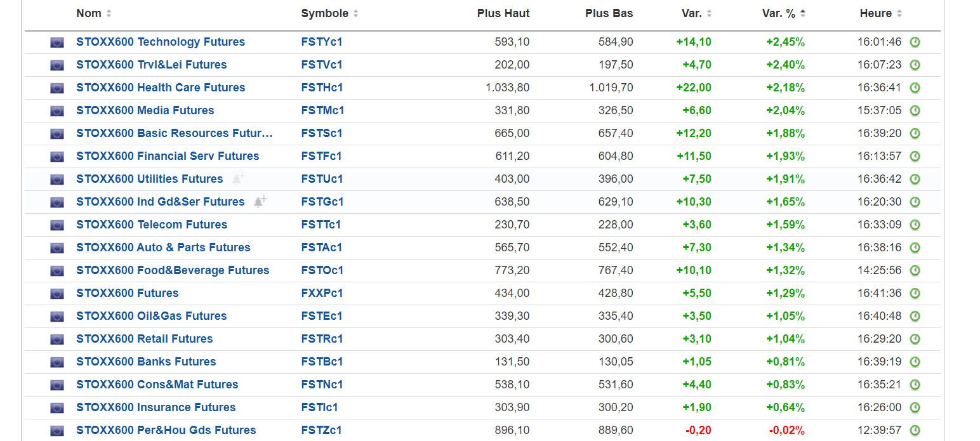Click the EU flag beside Oil&Gas Futures
The image size is (980, 441).
(57, 316)
